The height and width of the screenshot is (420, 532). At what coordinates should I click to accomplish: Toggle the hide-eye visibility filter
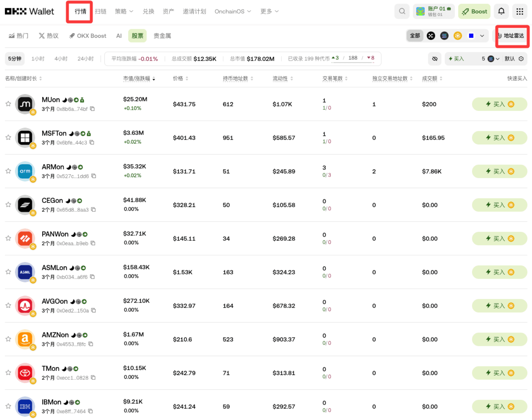(x=435, y=59)
